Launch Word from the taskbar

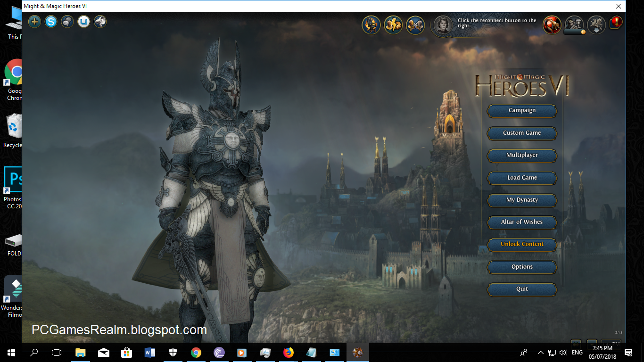150,352
